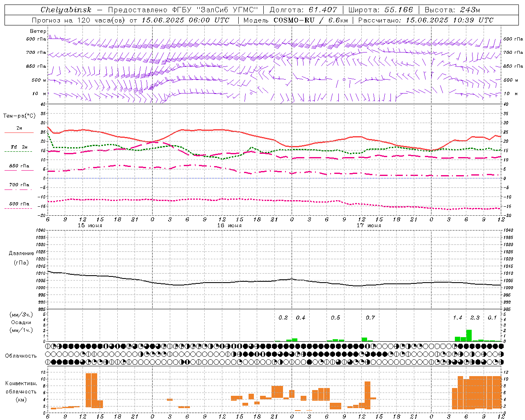Select the forecast start time 06:00 UTC

coord(207,20)
